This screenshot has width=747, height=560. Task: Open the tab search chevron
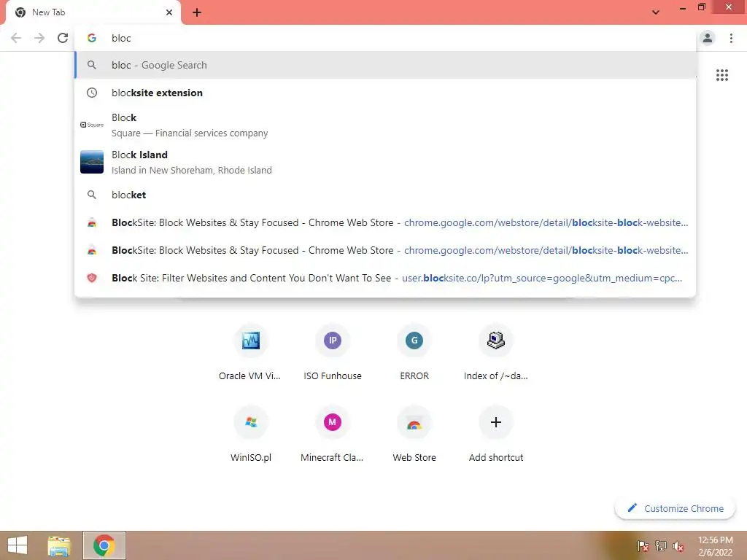coord(656,12)
